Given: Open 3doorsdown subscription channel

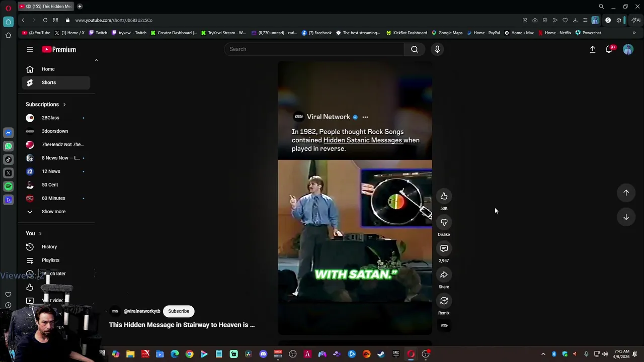Looking at the screenshot, I should [56, 131].
